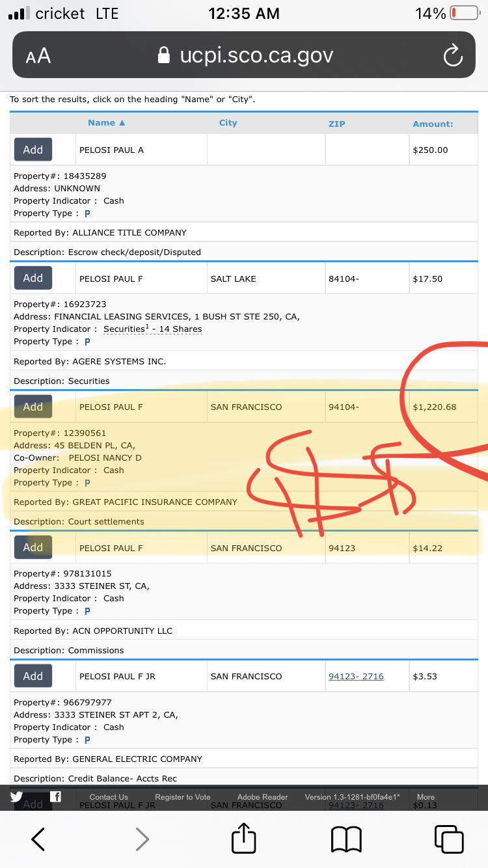488x868 pixels.
Task: Open Adobe Reader footer link
Action: pyautogui.click(x=262, y=797)
